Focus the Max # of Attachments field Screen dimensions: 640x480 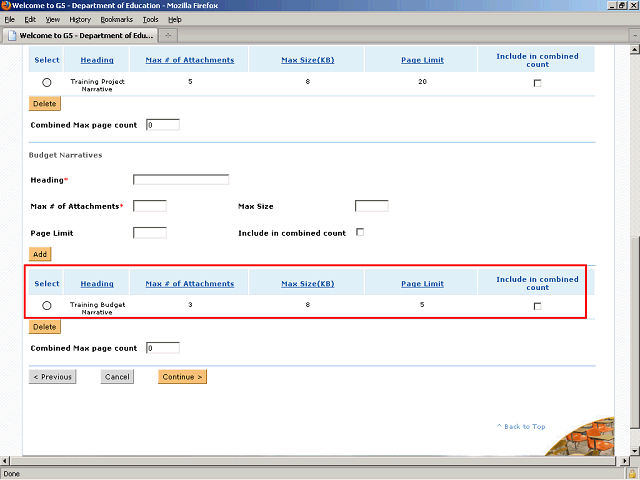click(x=150, y=206)
